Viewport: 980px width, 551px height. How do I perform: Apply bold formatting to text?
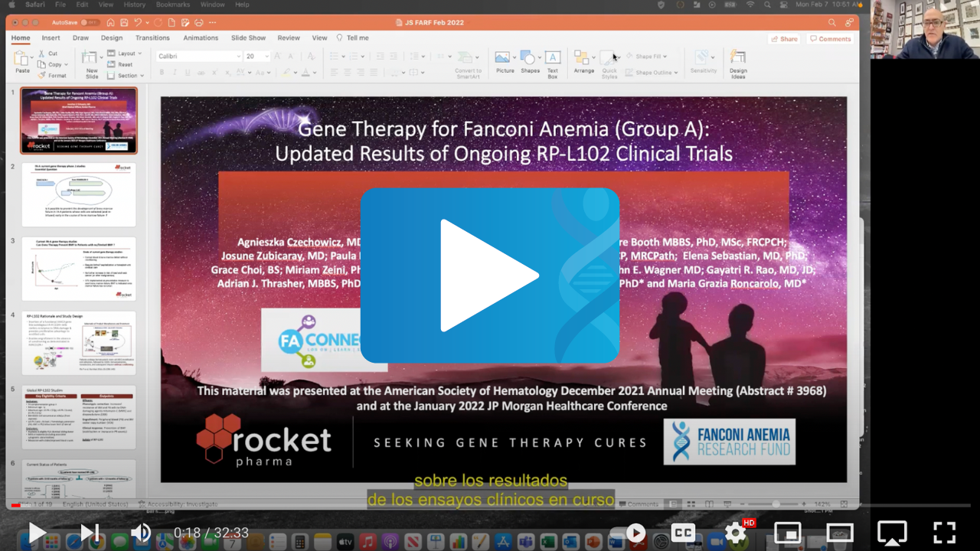click(161, 72)
